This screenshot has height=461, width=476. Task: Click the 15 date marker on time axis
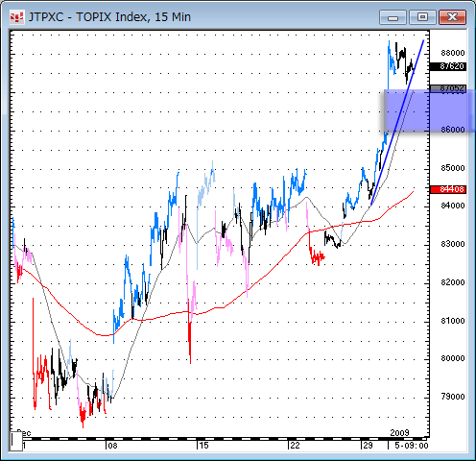pyautogui.click(x=203, y=446)
